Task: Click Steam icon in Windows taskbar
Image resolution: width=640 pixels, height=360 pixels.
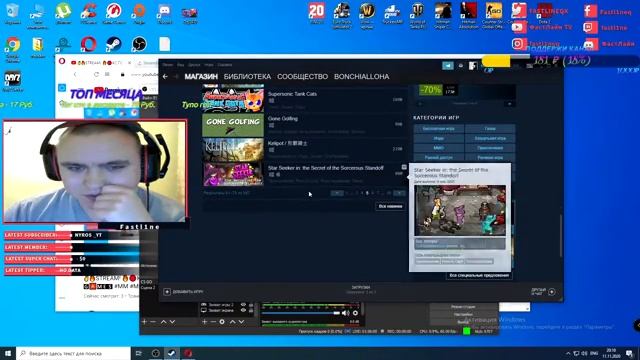Action: coord(171,353)
